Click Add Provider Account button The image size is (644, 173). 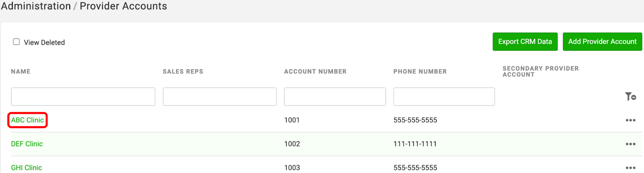click(602, 42)
